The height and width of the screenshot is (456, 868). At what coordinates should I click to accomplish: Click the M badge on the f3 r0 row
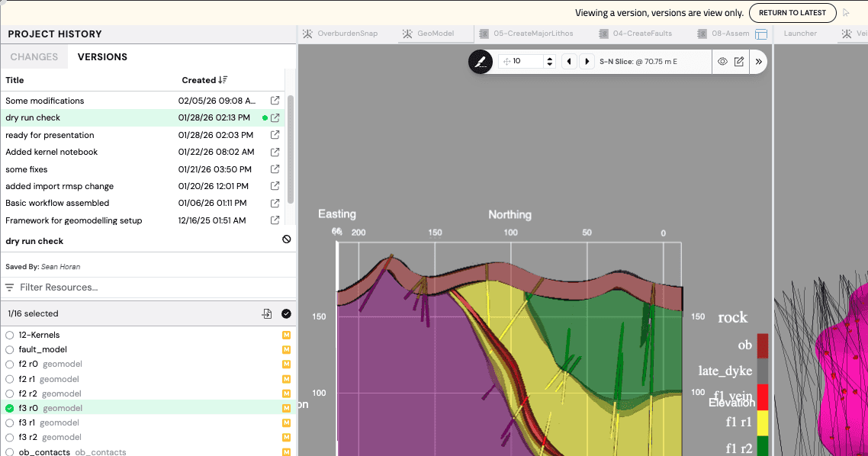(286, 408)
